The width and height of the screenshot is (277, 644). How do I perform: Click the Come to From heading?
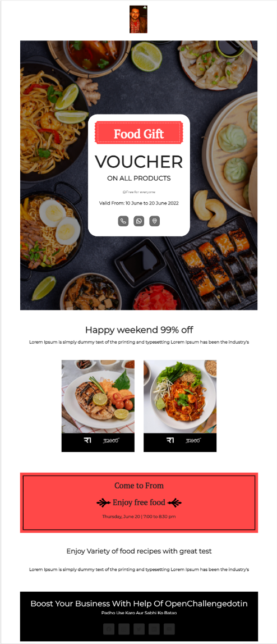click(139, 486)
